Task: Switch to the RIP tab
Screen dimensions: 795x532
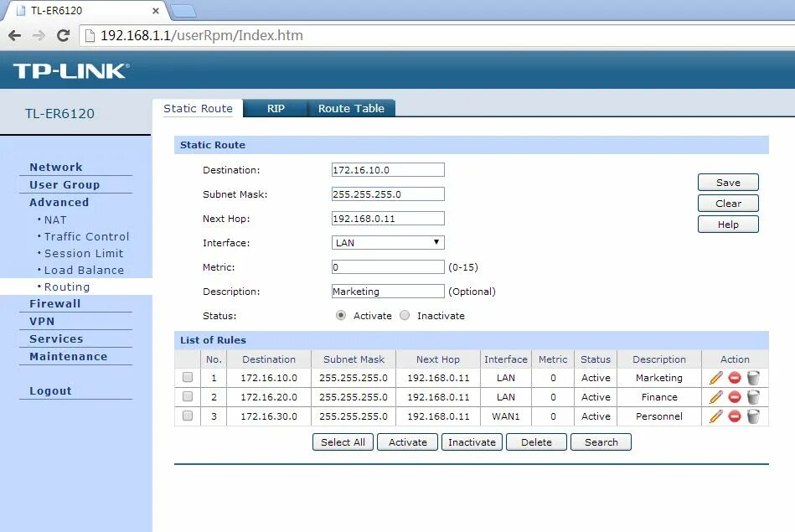Action: coord(275,108)
